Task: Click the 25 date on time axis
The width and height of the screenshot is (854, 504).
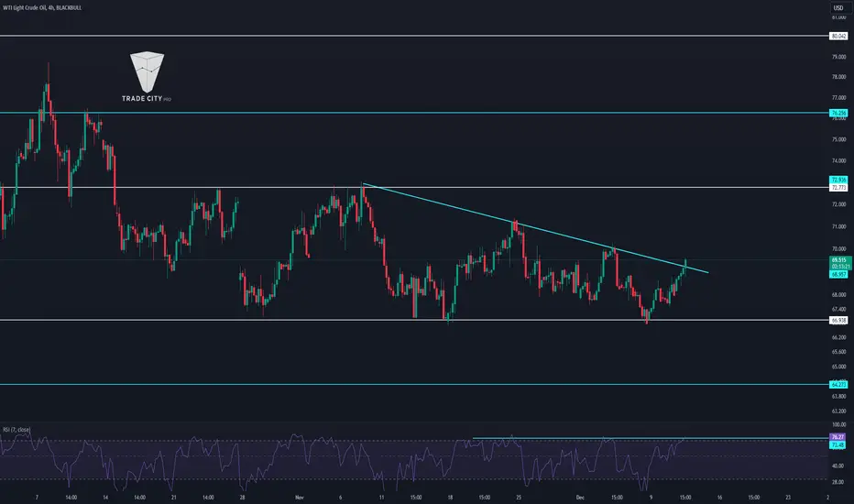Action: [x=519, y=498]
